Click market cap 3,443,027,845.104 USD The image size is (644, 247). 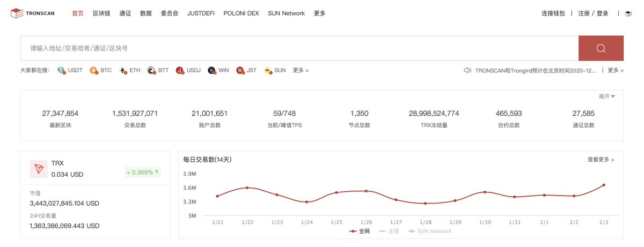(64, 204)
